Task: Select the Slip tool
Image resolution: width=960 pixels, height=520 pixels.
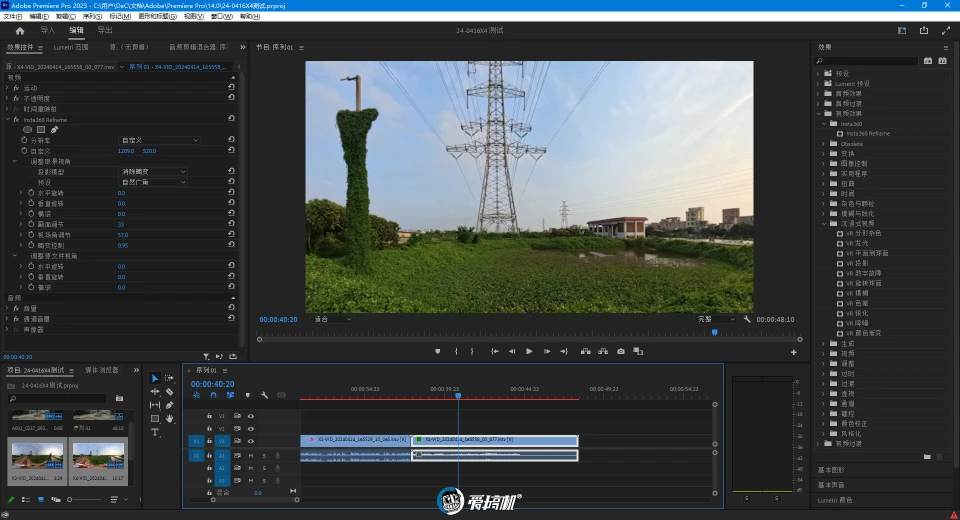Action: coord(155,405)
